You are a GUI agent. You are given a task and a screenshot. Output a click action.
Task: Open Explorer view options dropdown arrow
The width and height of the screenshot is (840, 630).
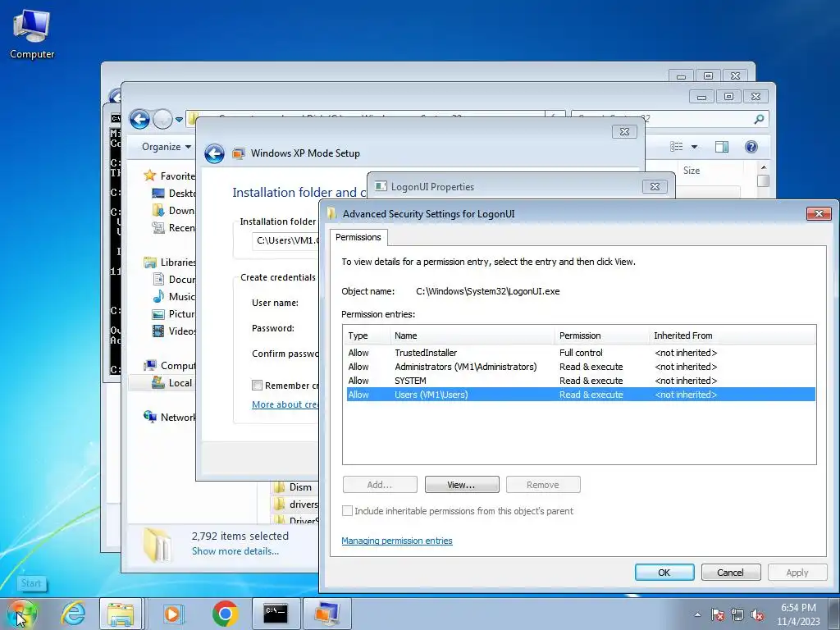(694, 147)
